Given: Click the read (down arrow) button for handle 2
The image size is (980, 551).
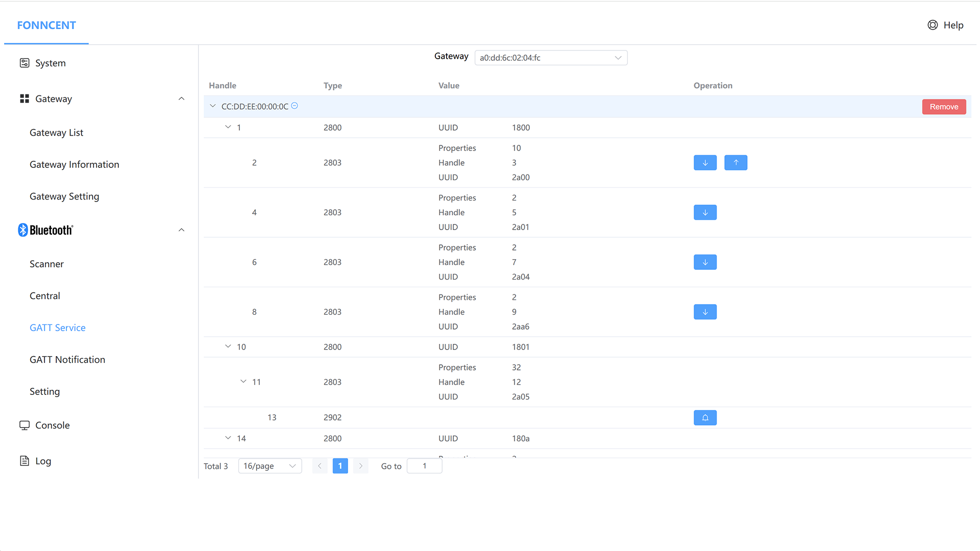Looking at the screenshot, I should tap(705, 163).
